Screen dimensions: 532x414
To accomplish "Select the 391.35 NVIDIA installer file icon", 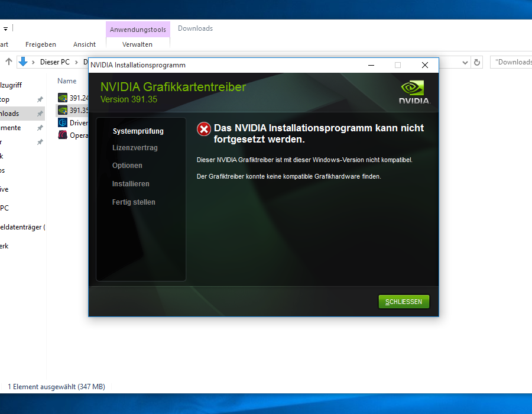I will 63,110.
